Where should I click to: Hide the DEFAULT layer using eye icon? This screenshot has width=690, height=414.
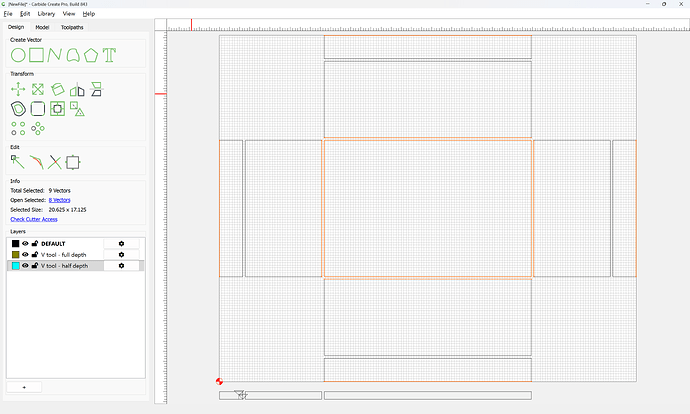[25, 243]
